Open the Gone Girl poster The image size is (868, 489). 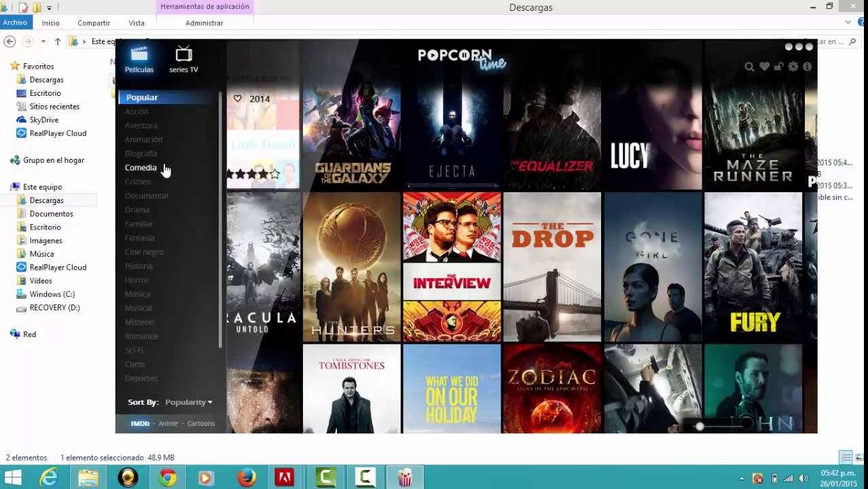pos(653,267)
